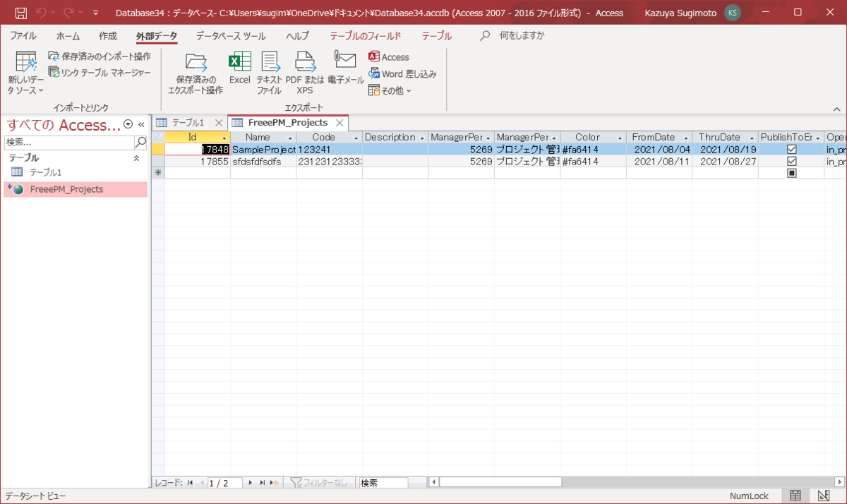Screen dimensions: 847x504
Task: Expand the その他 export dropdown
Action: tap(390, 90)
